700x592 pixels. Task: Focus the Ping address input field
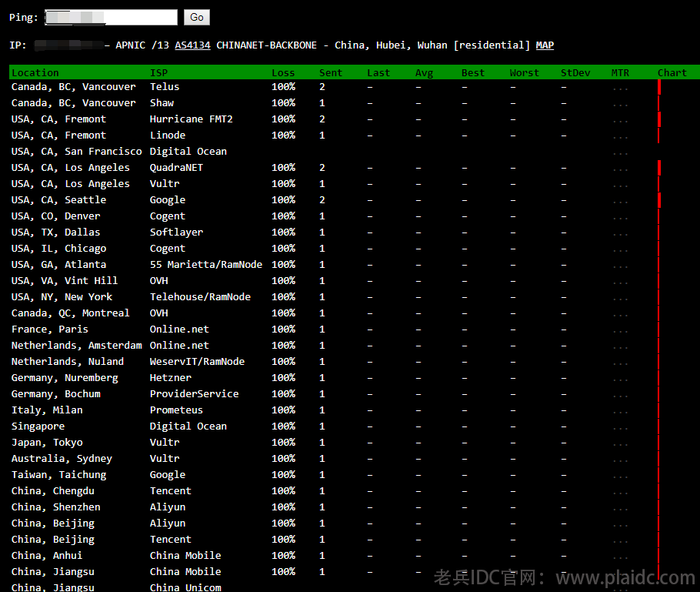tap(112, 18)
